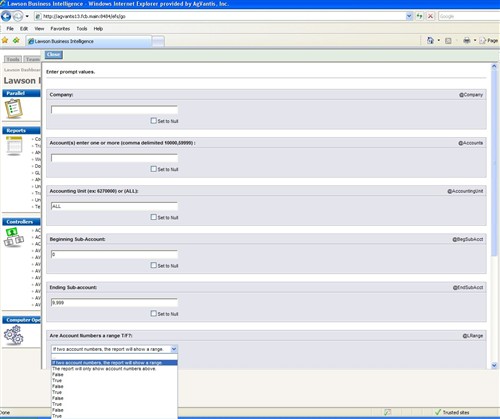
Task: Click the Company input field
Action: point(114,110)
